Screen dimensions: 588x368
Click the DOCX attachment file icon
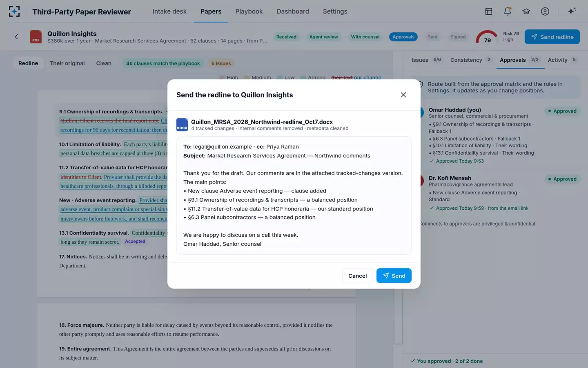(x=182, y=125)
